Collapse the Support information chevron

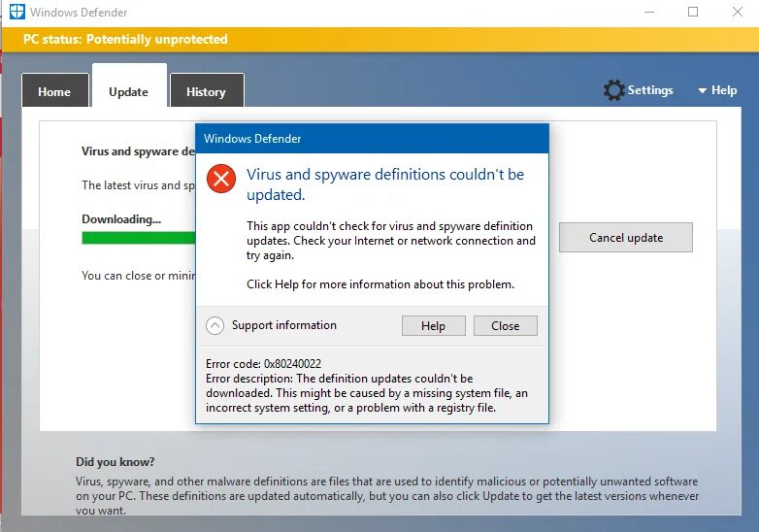(x=214, y=326)
